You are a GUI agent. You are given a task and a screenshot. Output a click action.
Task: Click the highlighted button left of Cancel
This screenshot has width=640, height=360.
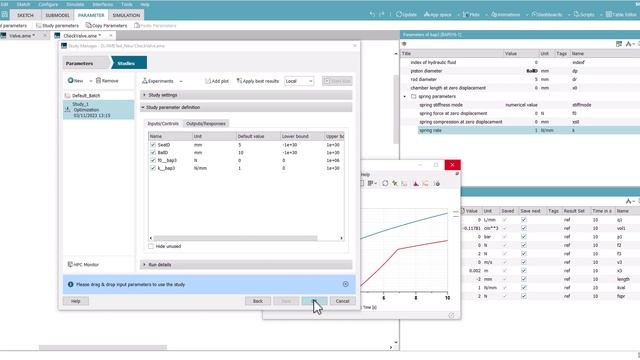pos(314,301)
